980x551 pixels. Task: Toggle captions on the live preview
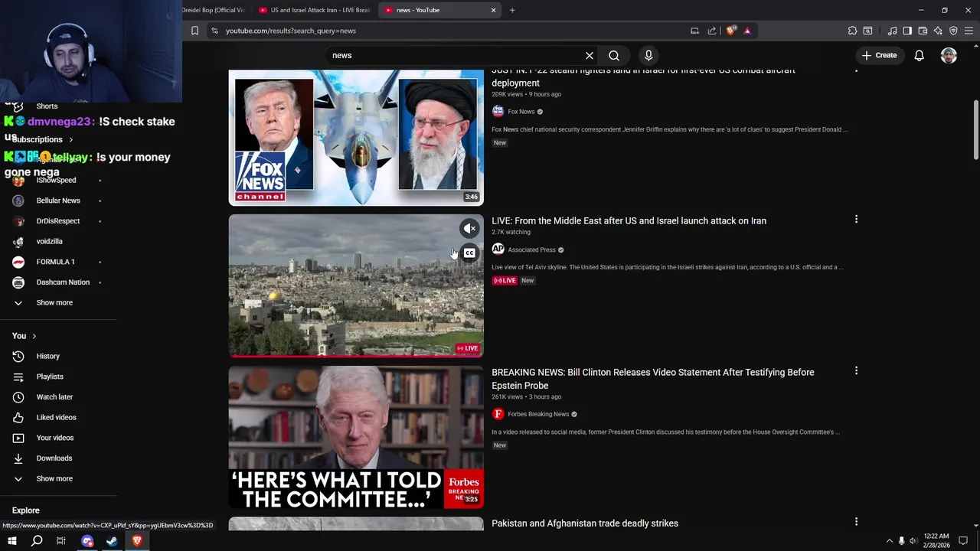[x=469, y=253]
